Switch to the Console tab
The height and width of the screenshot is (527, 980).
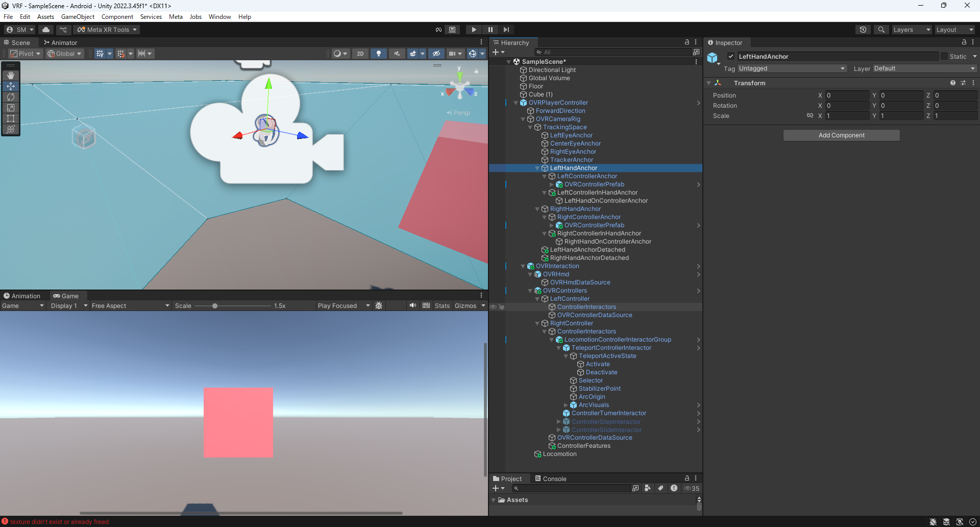[551, 479]
